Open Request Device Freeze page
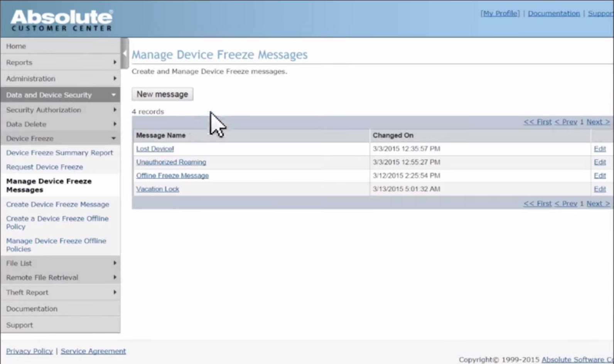614x364 pixels. click(44, 167)
